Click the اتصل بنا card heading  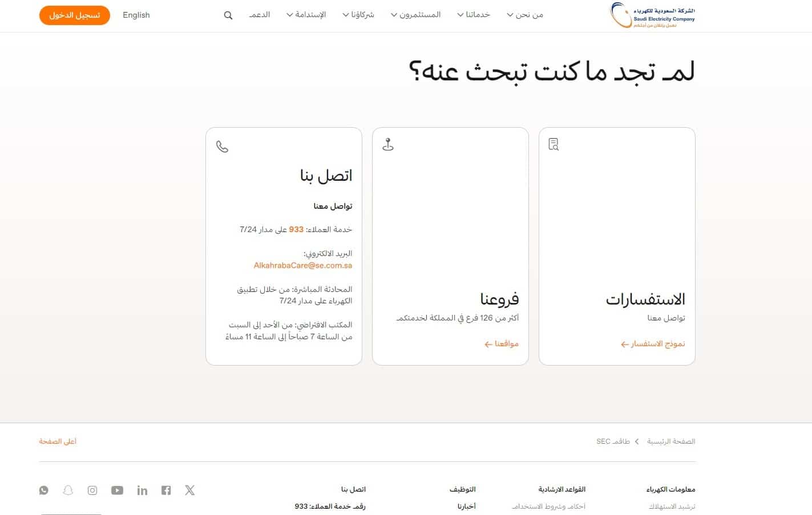[326, 176]
